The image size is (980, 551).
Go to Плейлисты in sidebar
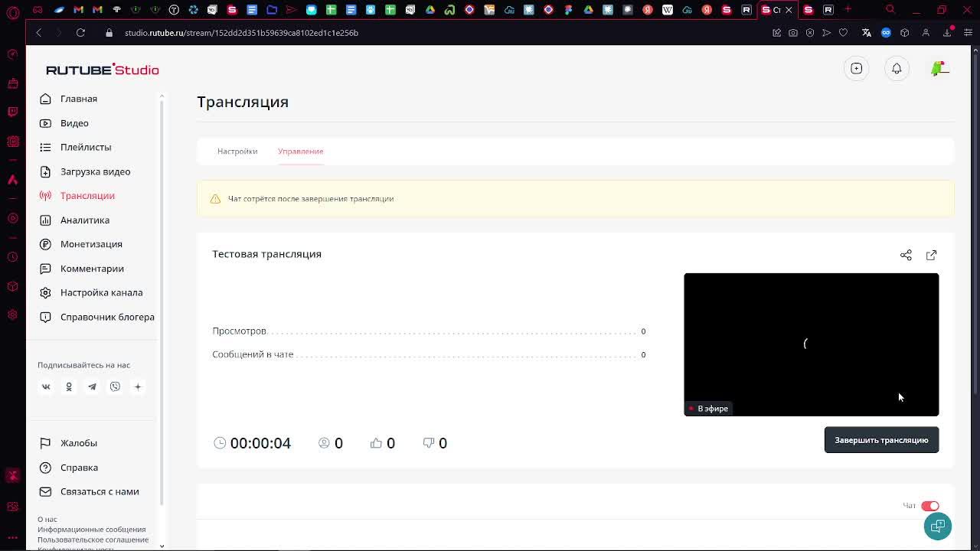point(86,147)
